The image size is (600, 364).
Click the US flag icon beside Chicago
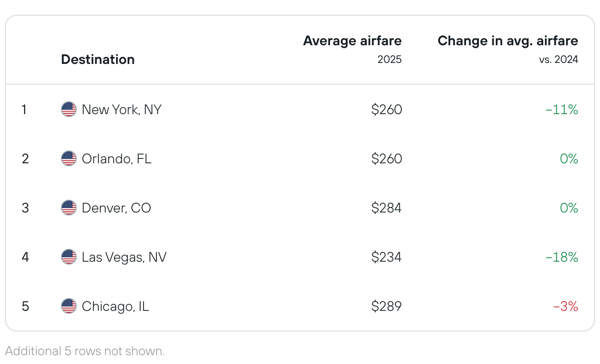pos(69,306)
